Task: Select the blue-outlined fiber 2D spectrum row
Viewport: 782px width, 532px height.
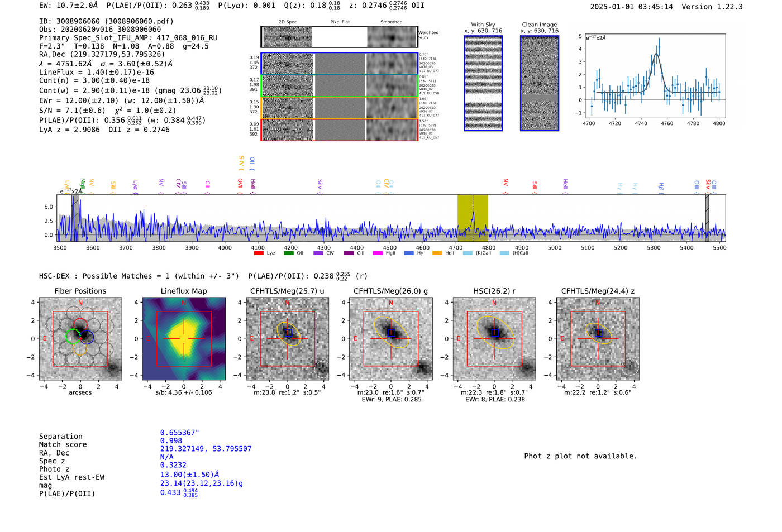Action: (x=339, y=64)
